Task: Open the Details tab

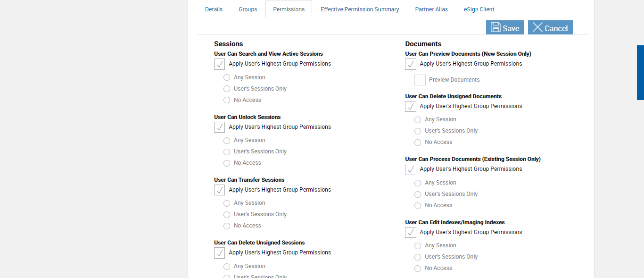Action: (214, 9)
